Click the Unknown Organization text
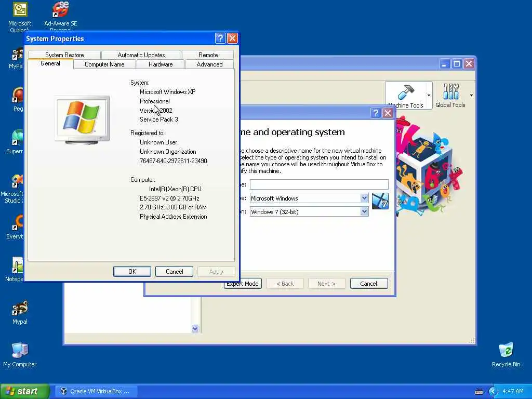Screen dimensions: 532x399 tap(168, 152)
